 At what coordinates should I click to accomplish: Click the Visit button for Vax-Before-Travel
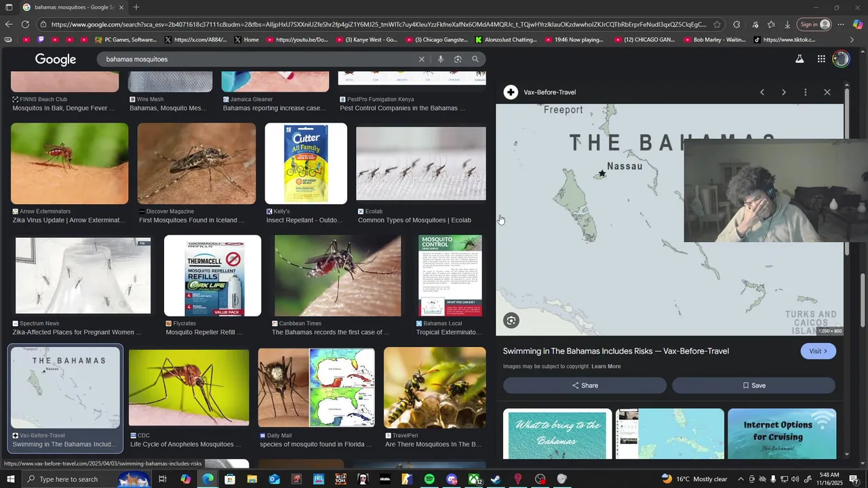(x=818, y=351)
